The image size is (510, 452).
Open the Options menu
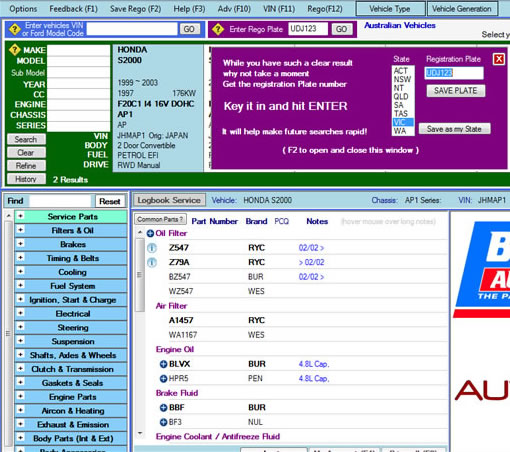click(x=23, y=9)
